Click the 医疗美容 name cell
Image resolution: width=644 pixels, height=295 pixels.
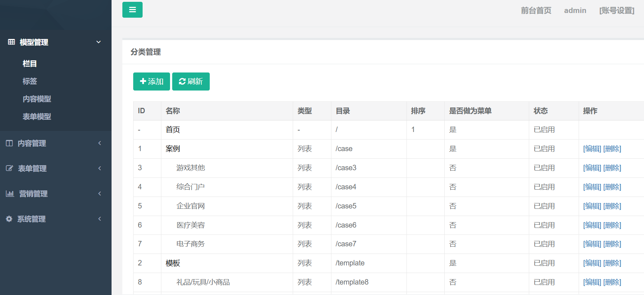[227, 225]
